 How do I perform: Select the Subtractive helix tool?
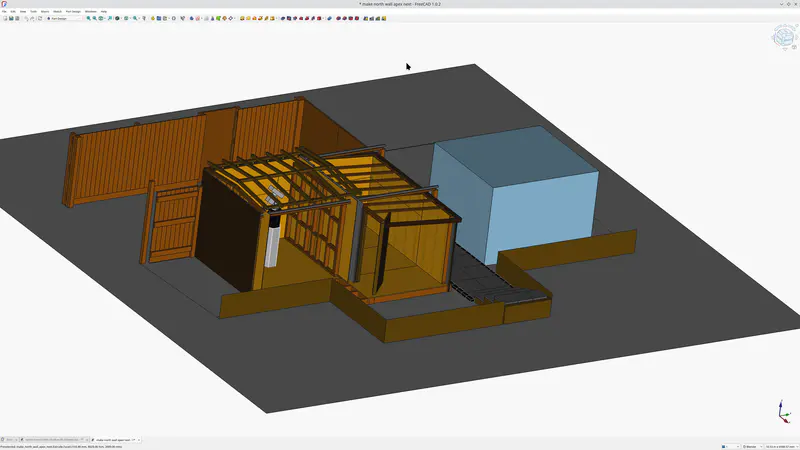tap(313, 18)
